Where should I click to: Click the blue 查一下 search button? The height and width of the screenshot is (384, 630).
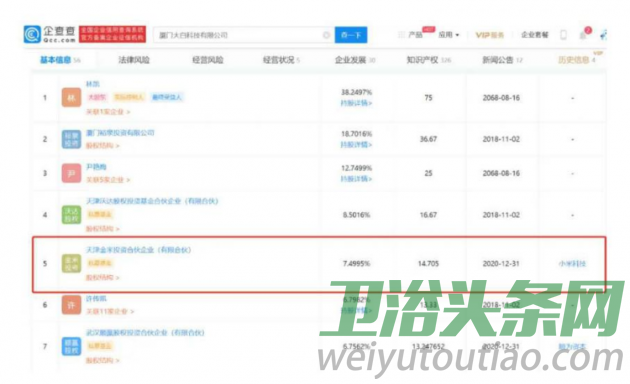(x=351, y=35)
